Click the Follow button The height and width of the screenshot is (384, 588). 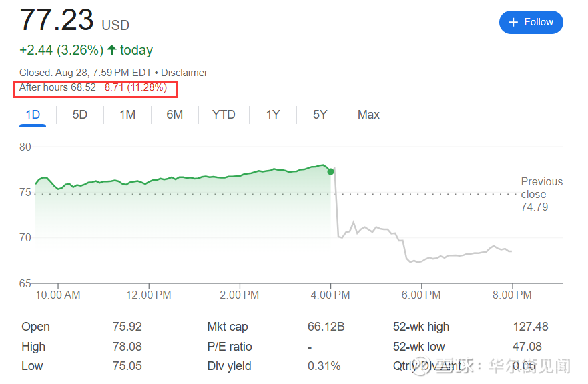coord(531,22)
